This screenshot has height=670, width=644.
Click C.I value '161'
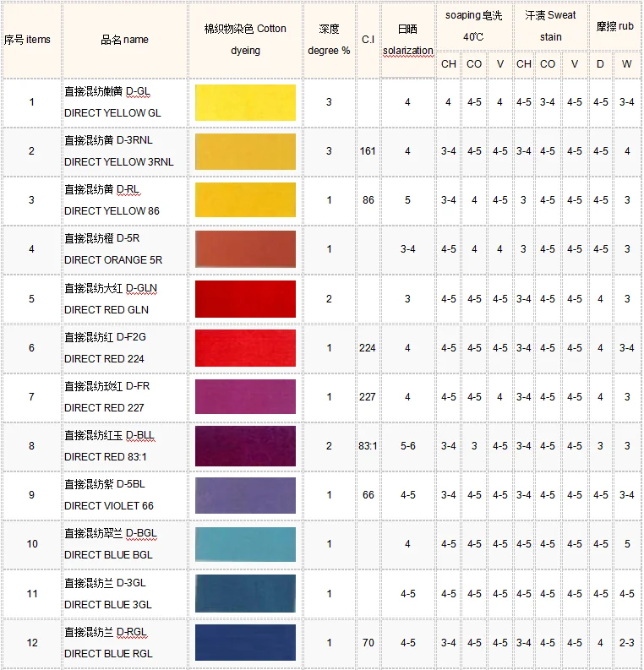point(368,151)
